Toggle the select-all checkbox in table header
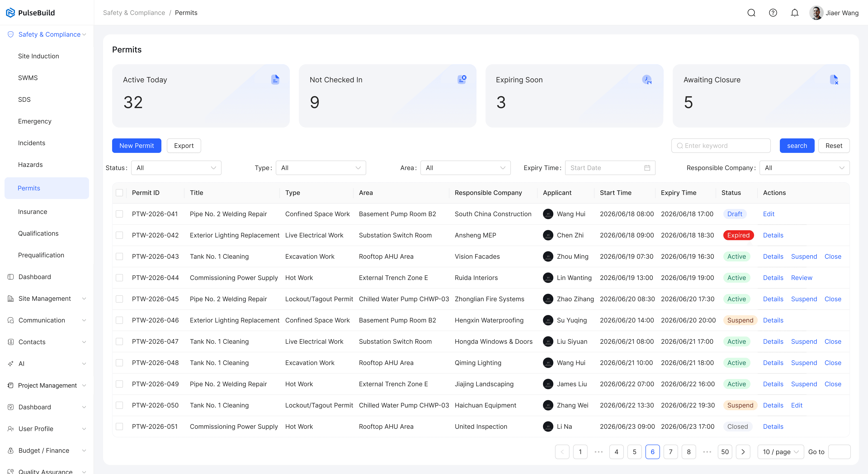Viewport: 868px width, 474px height. [x=119, y=192]
